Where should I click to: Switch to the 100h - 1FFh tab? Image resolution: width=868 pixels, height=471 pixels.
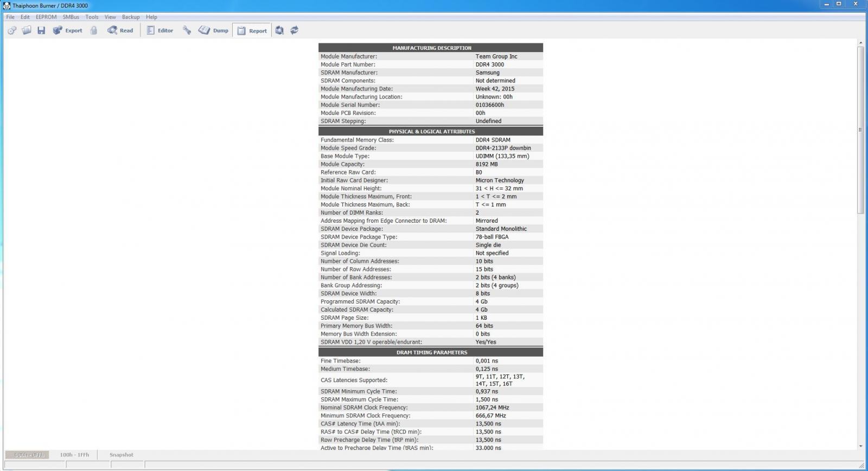pos(74,455)
